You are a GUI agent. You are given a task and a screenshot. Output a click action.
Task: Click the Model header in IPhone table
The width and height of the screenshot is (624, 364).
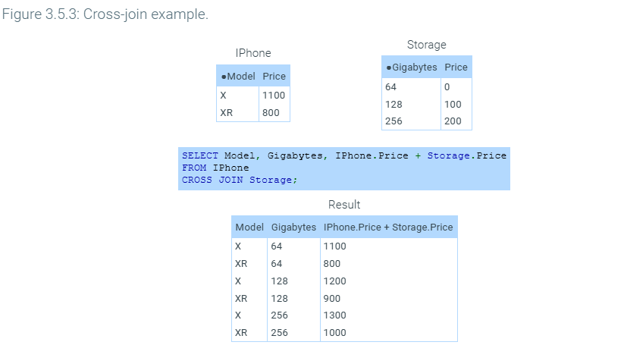pyautogui.click(x=239, y=77)
